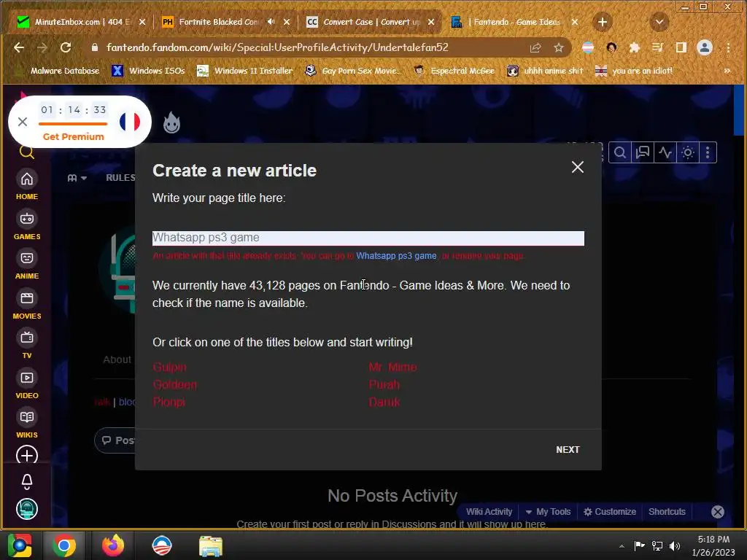The height and width of the screenshot is (560, 747).
Task: Open the MOVIES sidebar section
Action: coord(27,305)
